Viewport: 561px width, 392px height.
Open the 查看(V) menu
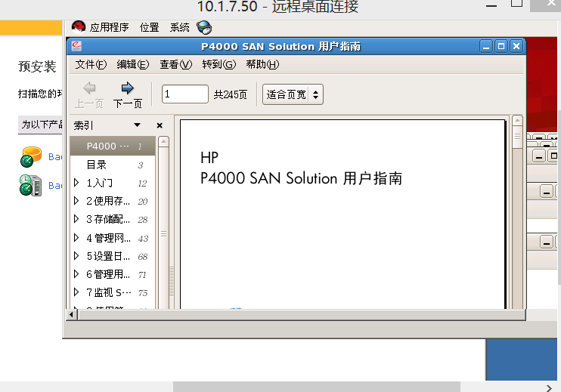point(175,64)
